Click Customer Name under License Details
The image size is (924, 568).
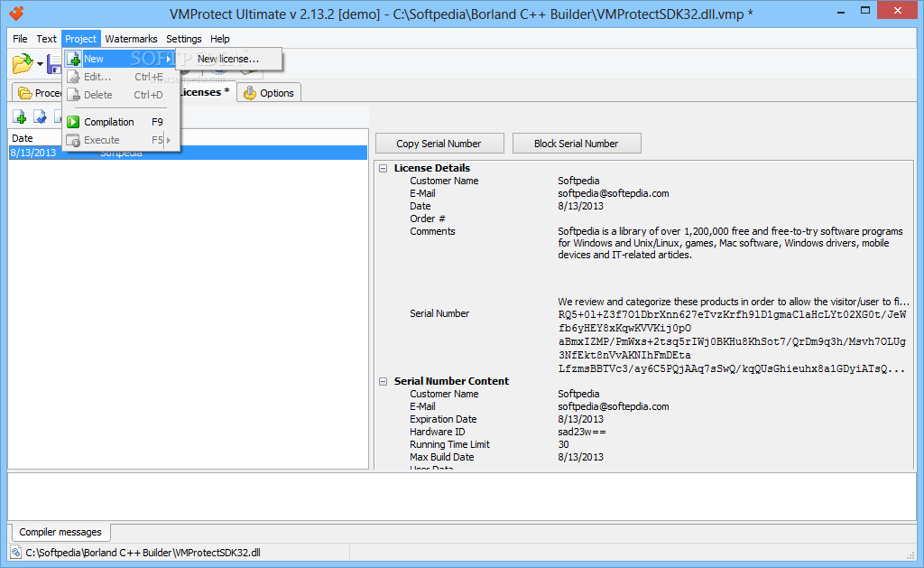pyautogui.click(x=444, y=182)
